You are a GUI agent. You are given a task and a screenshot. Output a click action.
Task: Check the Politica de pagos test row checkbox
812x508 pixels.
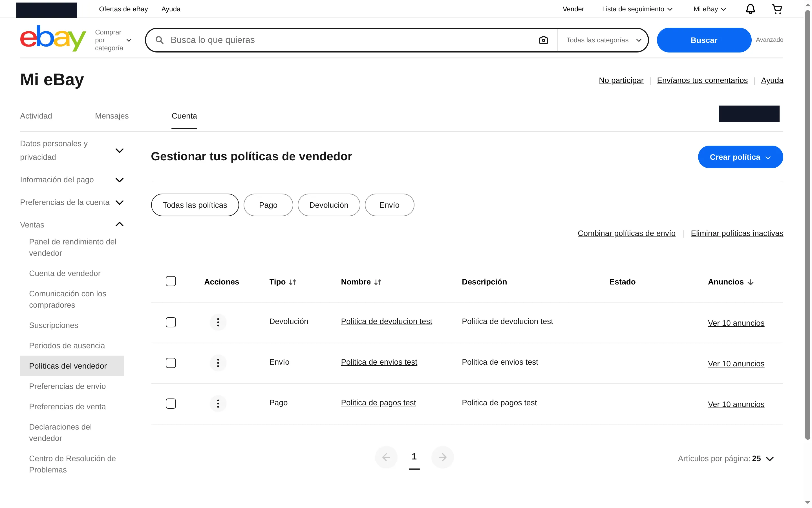coord(171,404)
